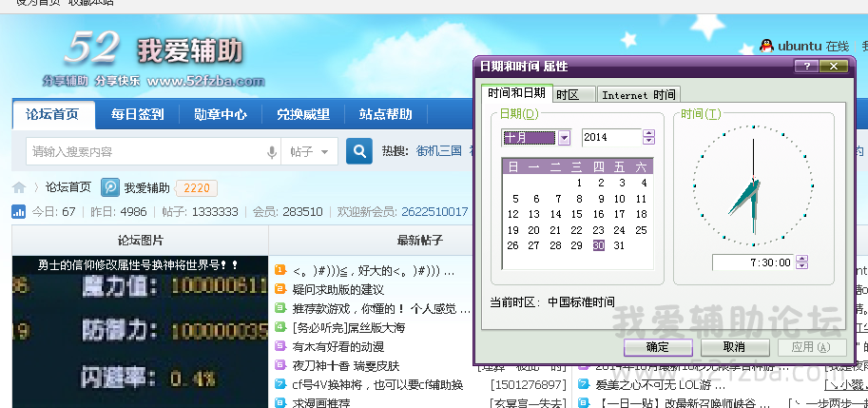Image resolution: width=868 pixels, height=408 pixels.
Task: Click the 我爱辅助 logo icon in breadcrumb
Action: point(110,188)
